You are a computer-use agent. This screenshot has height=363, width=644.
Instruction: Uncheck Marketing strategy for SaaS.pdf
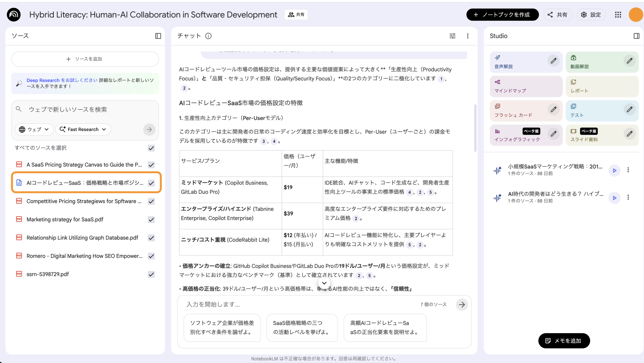pyautogui.click(x=151, y=219)
